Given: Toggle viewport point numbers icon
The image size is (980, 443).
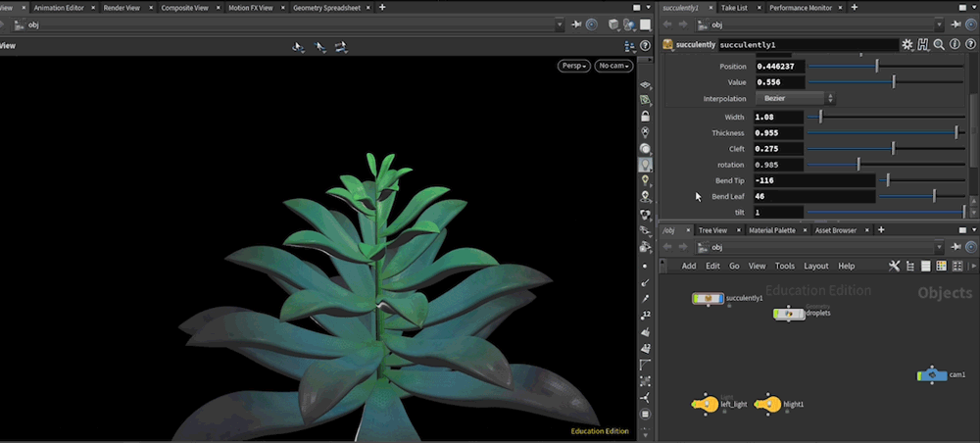Looking at the screenshot, I should pyautogui.click(x=645, y=315).
